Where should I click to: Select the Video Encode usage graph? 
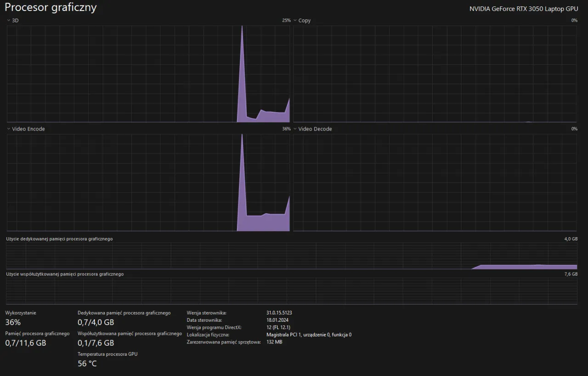point(148,182)
